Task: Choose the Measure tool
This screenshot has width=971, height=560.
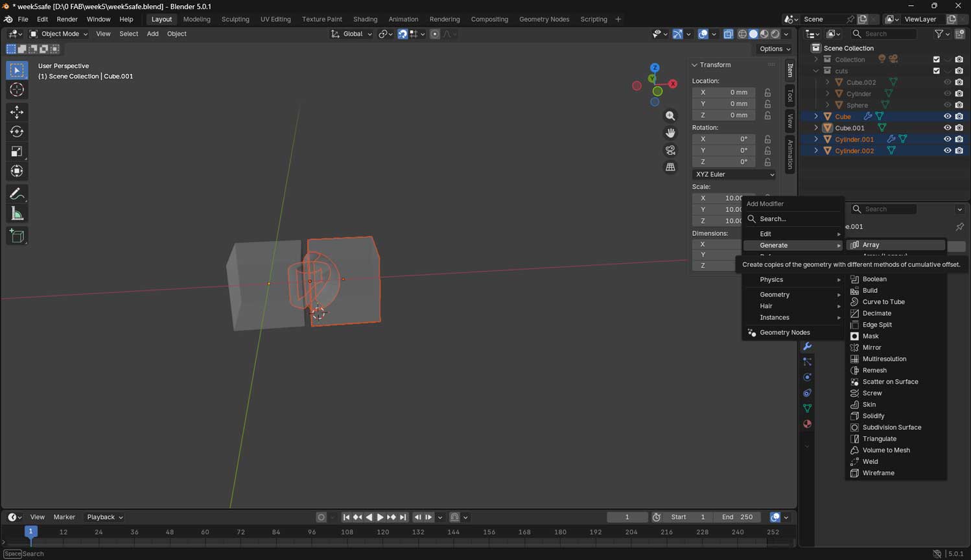Action: click(17, 214)
